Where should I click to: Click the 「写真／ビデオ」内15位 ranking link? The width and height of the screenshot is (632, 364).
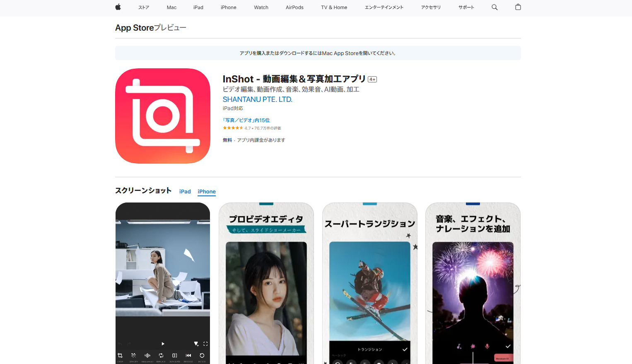click(x=246, y=120)
